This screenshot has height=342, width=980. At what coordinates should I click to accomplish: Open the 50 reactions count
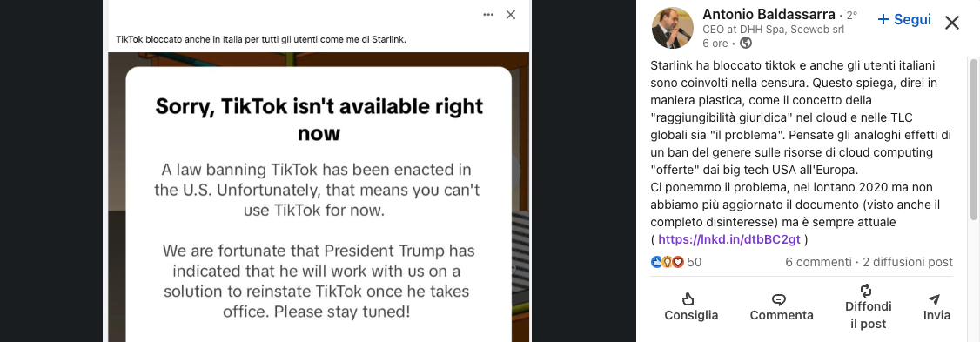point(695,262)
